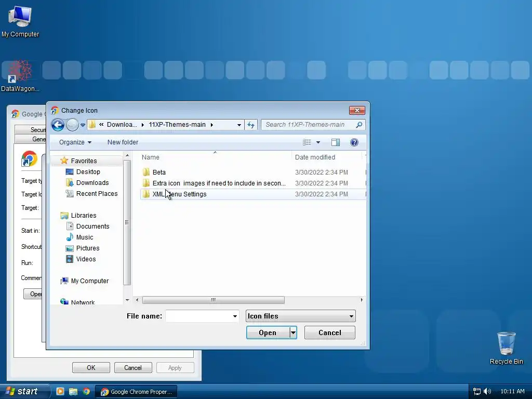This screenshot has height=399, width=532.
Task: Close the Change Icon dialog
Action: [x=357, y=110]
